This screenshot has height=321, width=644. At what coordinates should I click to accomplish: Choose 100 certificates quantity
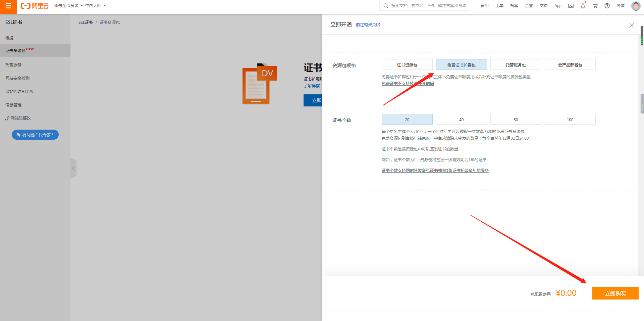[x=570, y=120]
